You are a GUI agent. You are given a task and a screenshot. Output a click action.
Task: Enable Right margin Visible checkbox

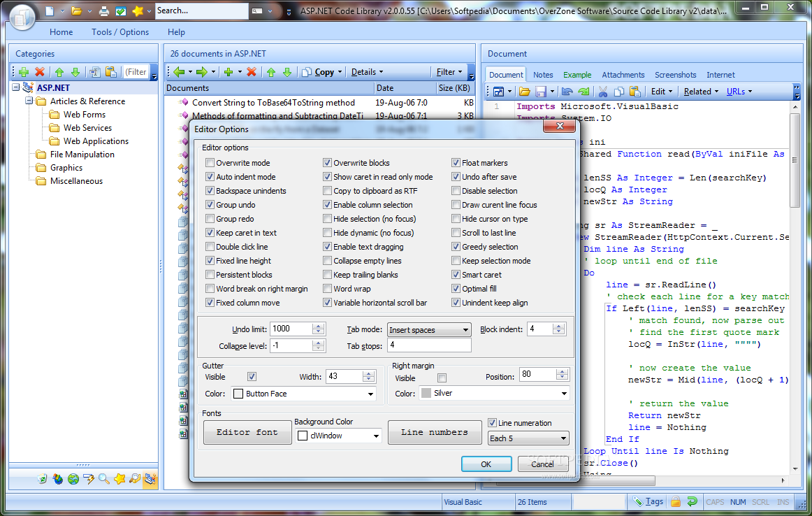pos(442,378)
